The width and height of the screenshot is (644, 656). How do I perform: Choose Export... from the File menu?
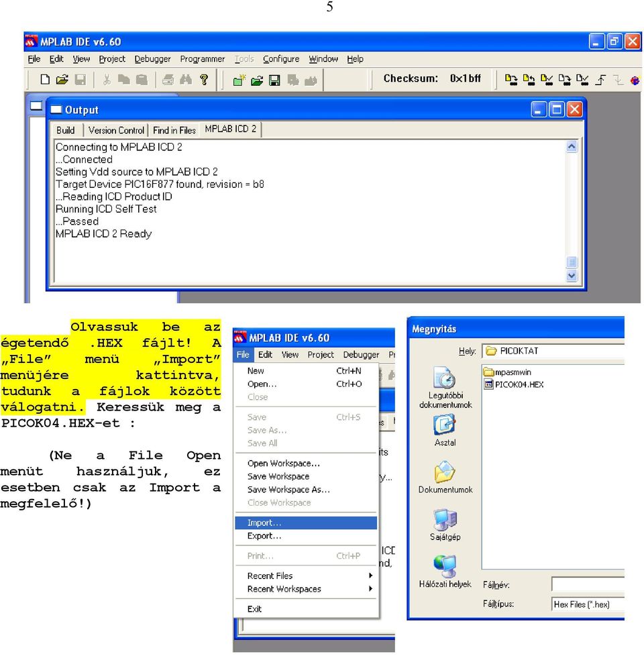(307, 535)
